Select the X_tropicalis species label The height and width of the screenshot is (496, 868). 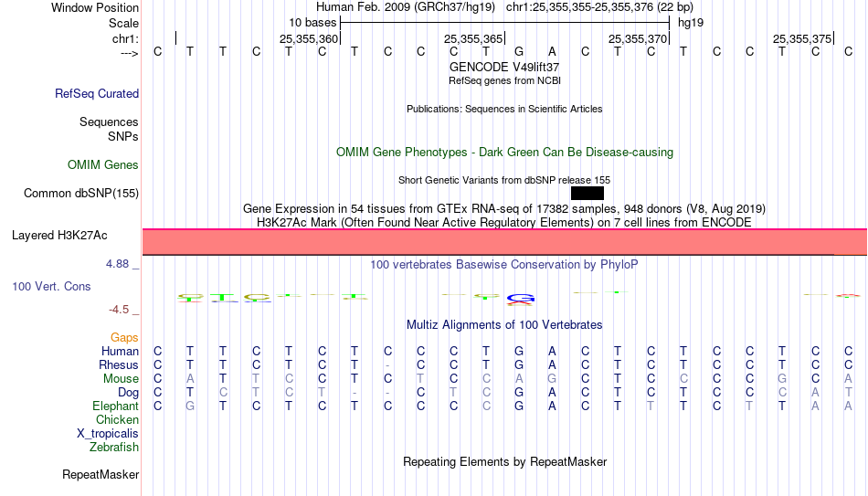[x=108, y=434]
